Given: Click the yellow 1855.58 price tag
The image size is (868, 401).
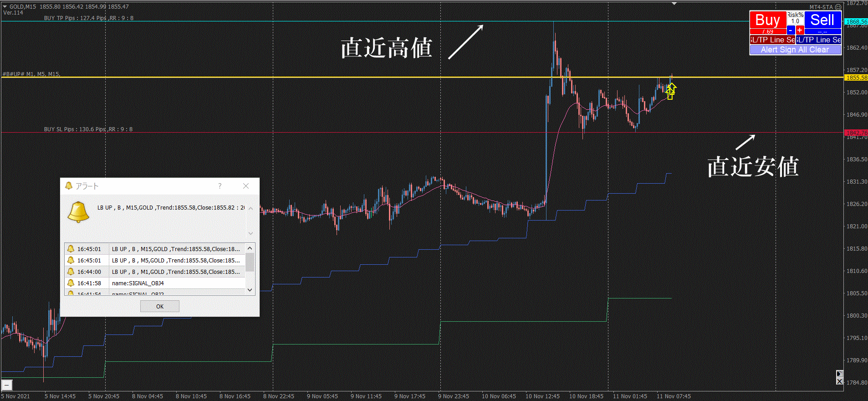Looking at the screenshot, I should tap(856, 77).
